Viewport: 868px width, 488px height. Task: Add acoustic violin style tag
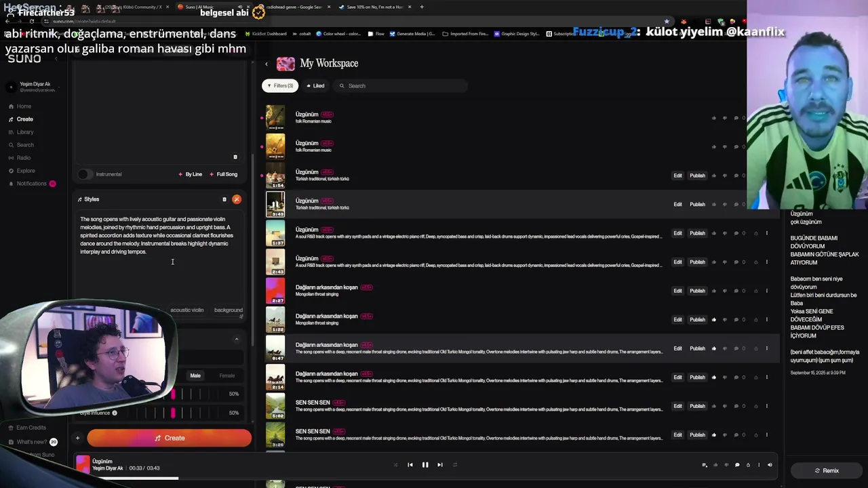point(186,310)
